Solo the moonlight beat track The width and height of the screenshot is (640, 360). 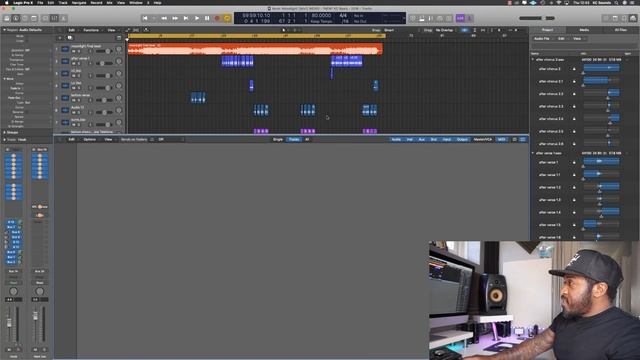(x=79, y=51)
